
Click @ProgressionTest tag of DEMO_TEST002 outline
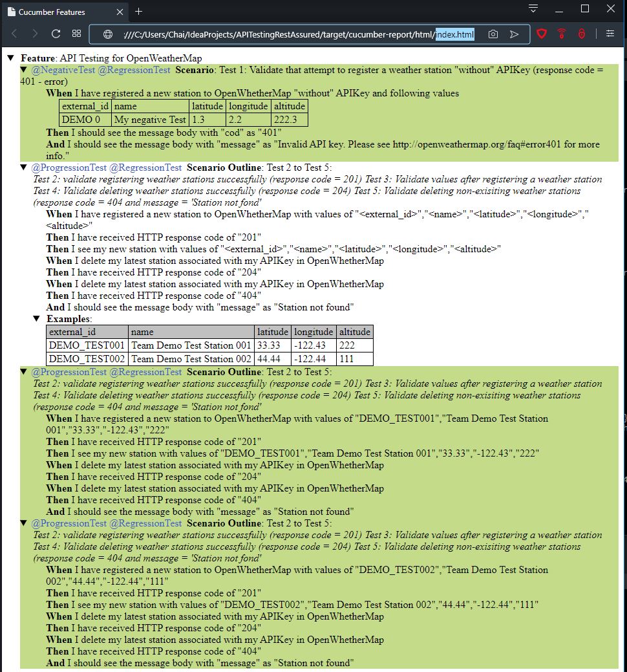click(69, 523)
